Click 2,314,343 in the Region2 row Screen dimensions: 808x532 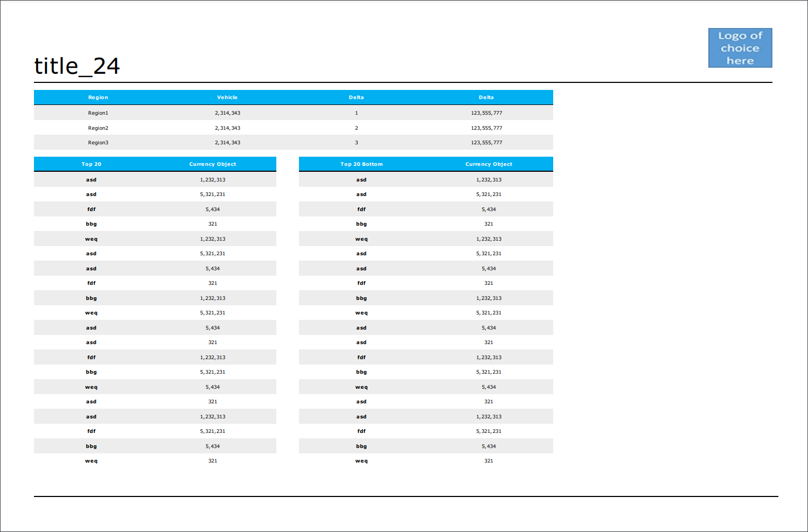click(x=227, y=128)
